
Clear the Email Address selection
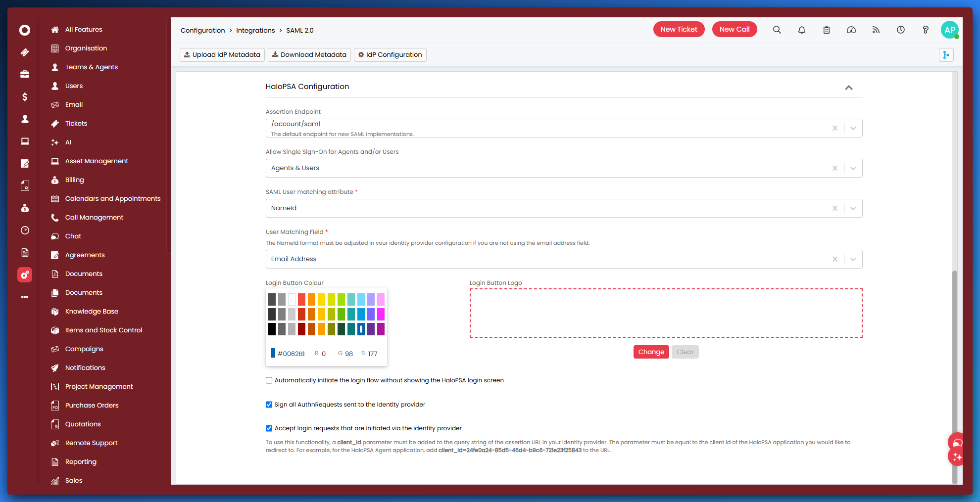(835, 259)
